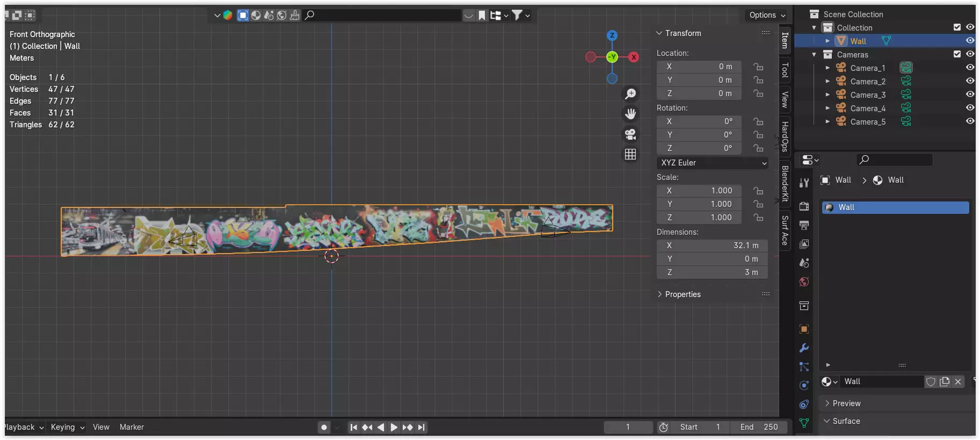Open Output properties printer icon
980x440 pixels.
click(804, 225)
